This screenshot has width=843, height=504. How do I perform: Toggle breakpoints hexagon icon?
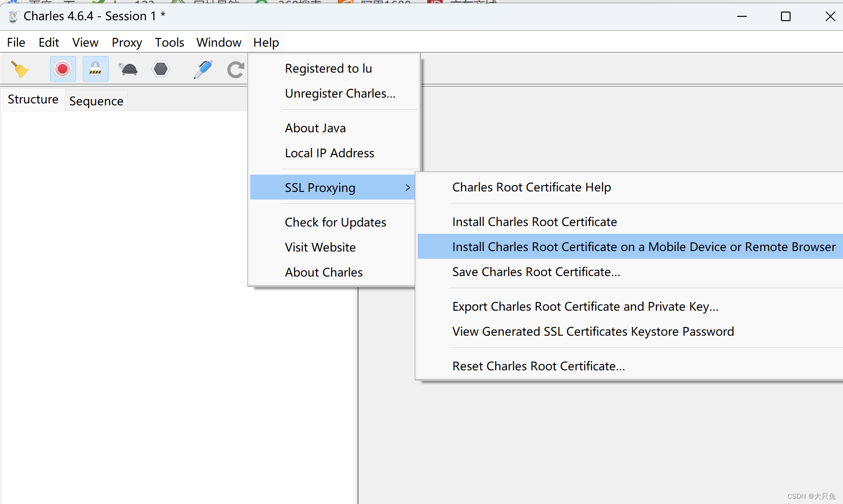pyautogui.click(x=161, y=69)
